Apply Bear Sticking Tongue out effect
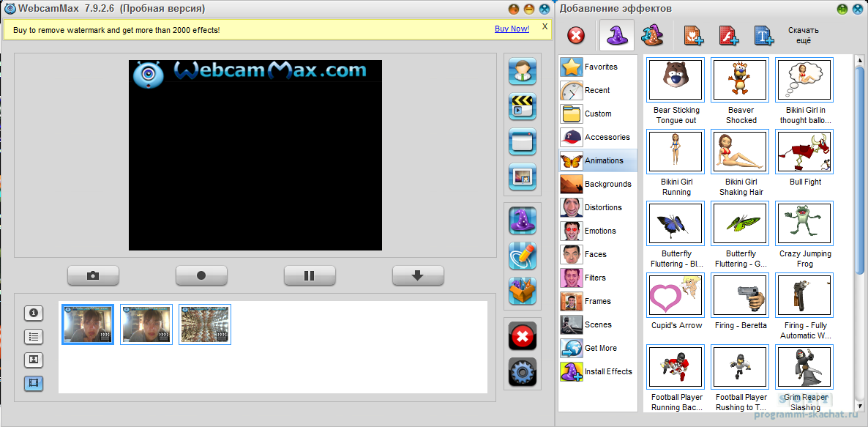Image resolution: width=868 pixels, height=427 pixels. coord(676,81)
